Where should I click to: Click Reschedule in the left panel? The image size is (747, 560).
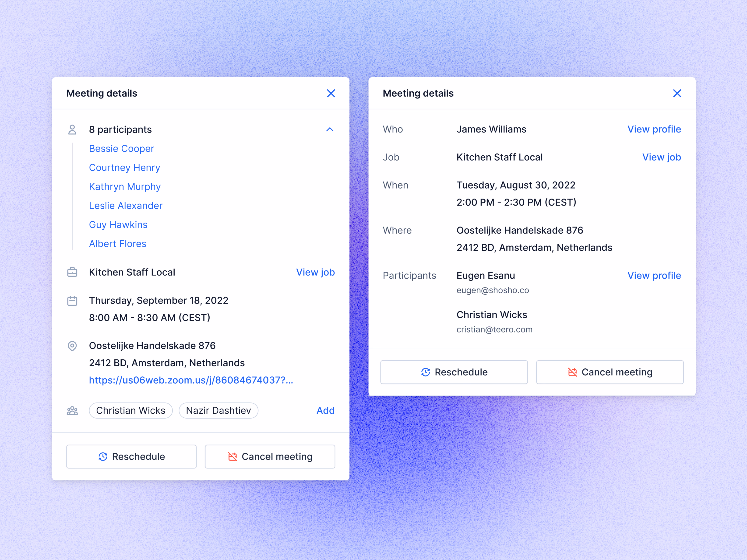point(131,457)
